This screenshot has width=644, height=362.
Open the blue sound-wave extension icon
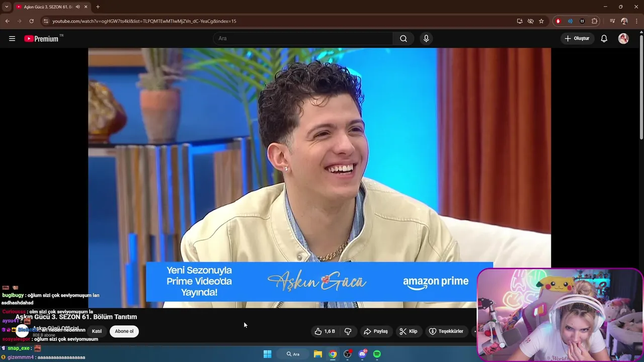pyautogui.click(x=570, y=21)
